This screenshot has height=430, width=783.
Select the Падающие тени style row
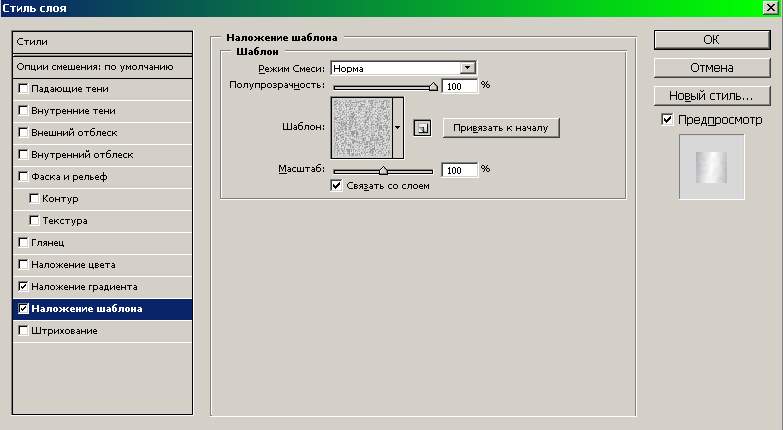click(x=102, y=88)
